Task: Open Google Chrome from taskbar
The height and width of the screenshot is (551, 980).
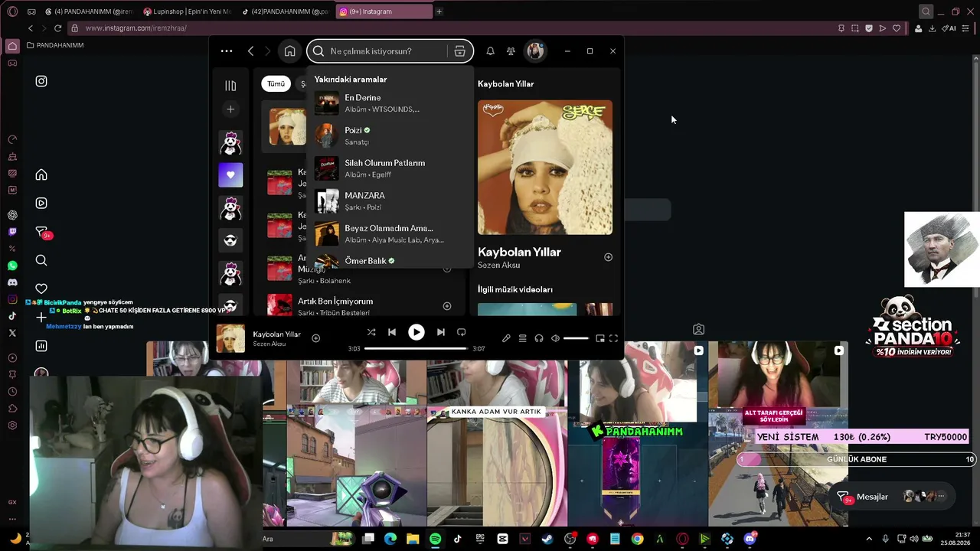Action: pos(637,539)
